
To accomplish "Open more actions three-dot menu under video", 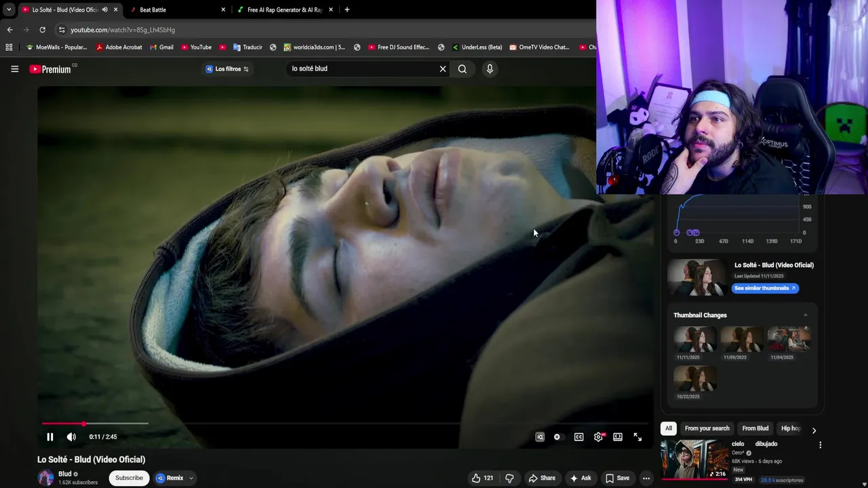I will (646, 478).
